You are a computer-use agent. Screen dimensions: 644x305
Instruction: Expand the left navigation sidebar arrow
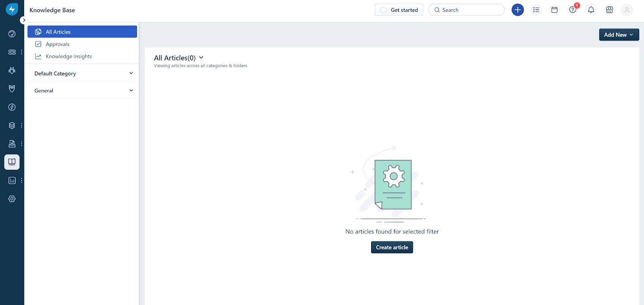(x=24, y=20)
